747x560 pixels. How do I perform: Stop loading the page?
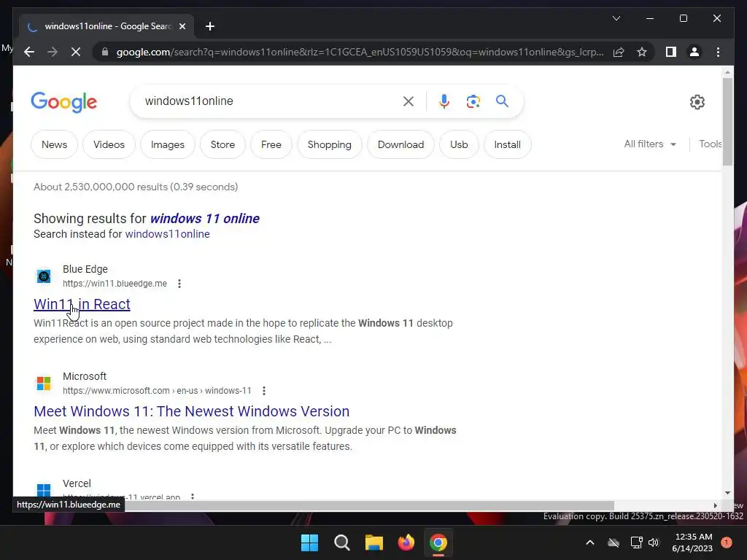click(76, 52)
